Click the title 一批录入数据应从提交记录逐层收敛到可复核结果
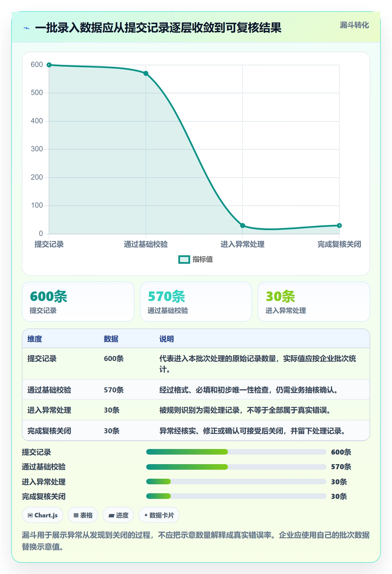 click(x=158, y=28)
